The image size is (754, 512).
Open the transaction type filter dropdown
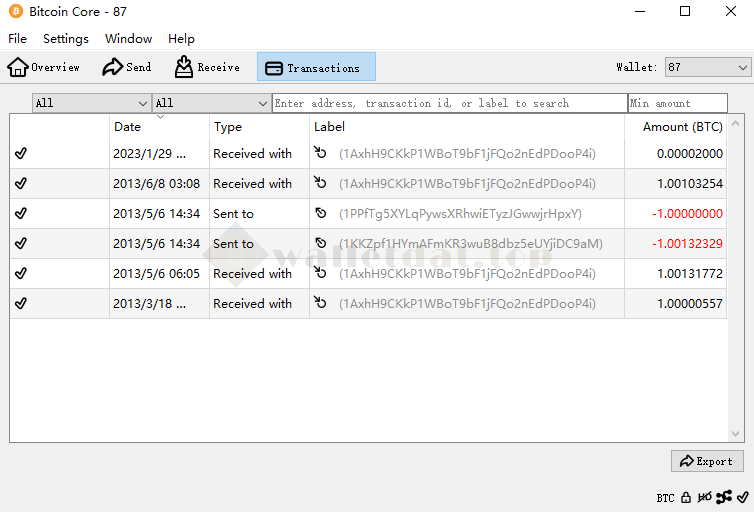pyautogui.click(x=211, y=103)
